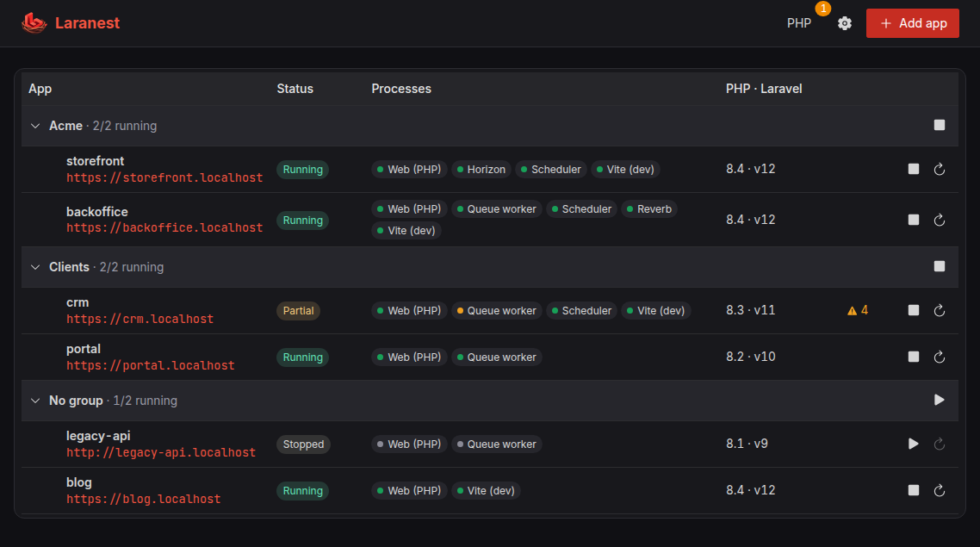980x547 pixels.
Task: Click the PHP notification badge
Action: tap(822, 8)
